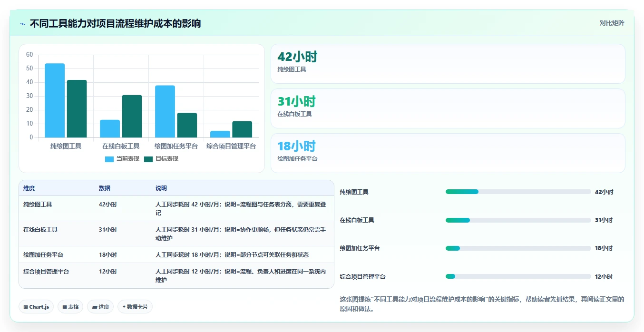Click the 18小时 progress bar for 绘图加任务平台

(x=518, y=248)
